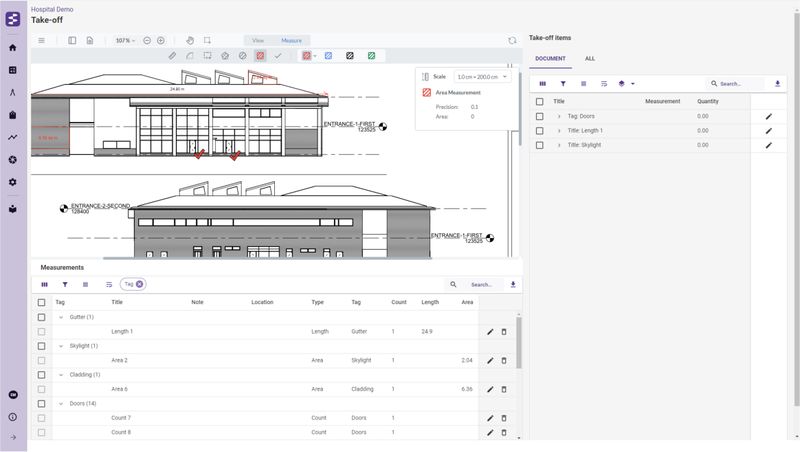The image size is (800, 452).
Task: Check the Skylight (1) group checkbox
Action: tap(41, 346)
